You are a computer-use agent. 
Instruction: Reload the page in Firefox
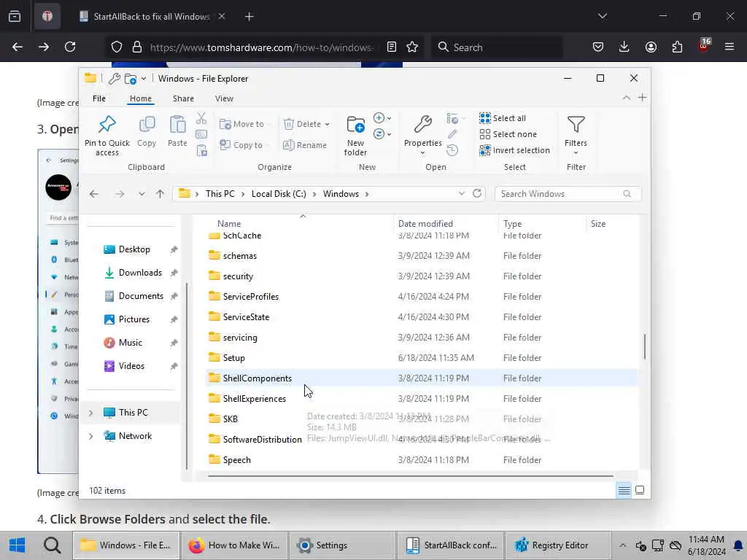coord(70,47)
